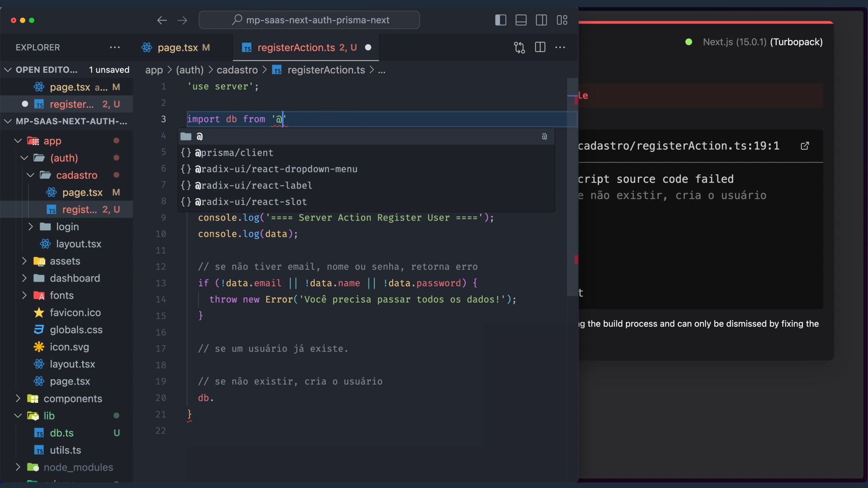Open editor more actions ellipsis

tap(560, 47)
